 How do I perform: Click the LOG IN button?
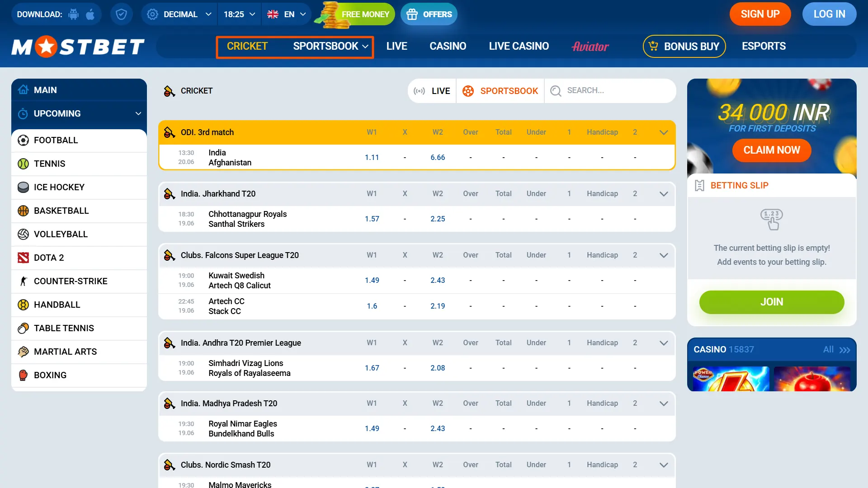coord(829,14)
